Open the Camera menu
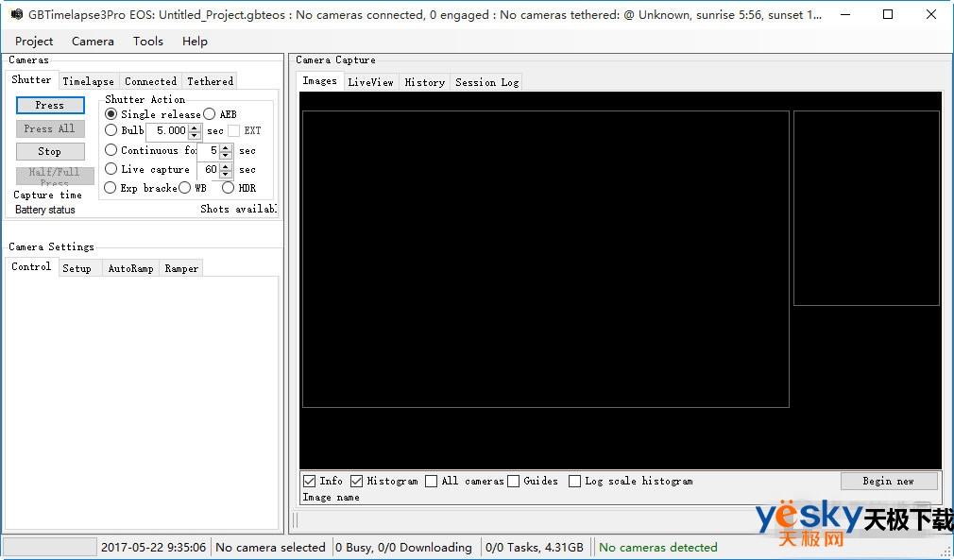 tap(93, 42)
